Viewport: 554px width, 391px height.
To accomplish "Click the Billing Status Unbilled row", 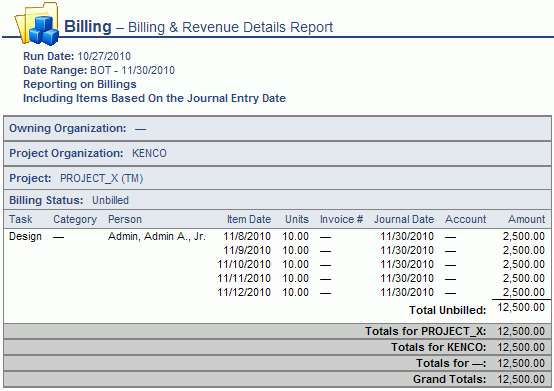I will click(277, 200).
